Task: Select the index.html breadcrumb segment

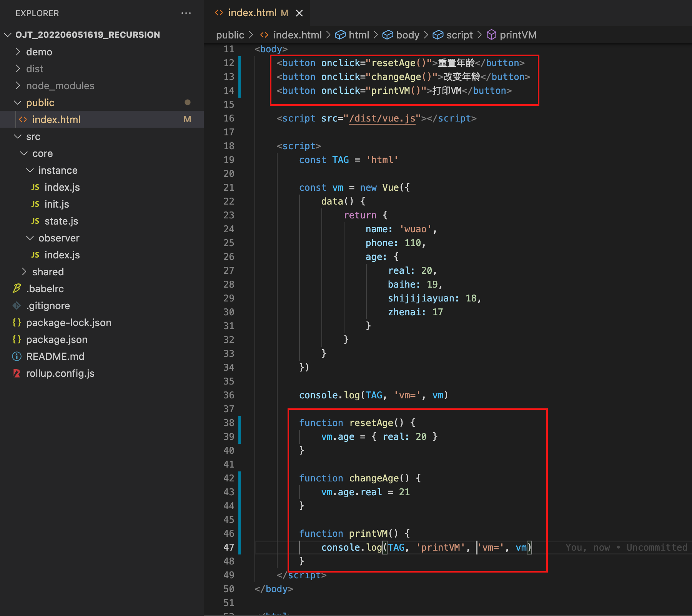Action: click(x=297, y=35)
